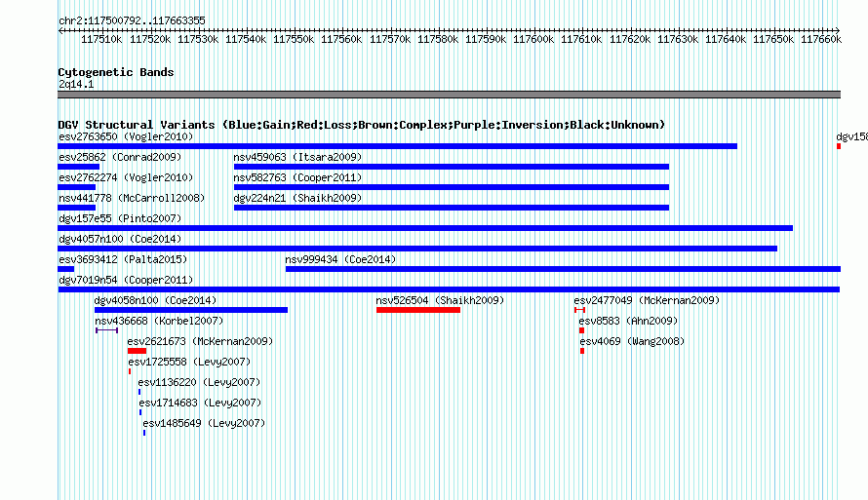
Task: Select the blue bar under nsv582763
Action: (452, 187)
